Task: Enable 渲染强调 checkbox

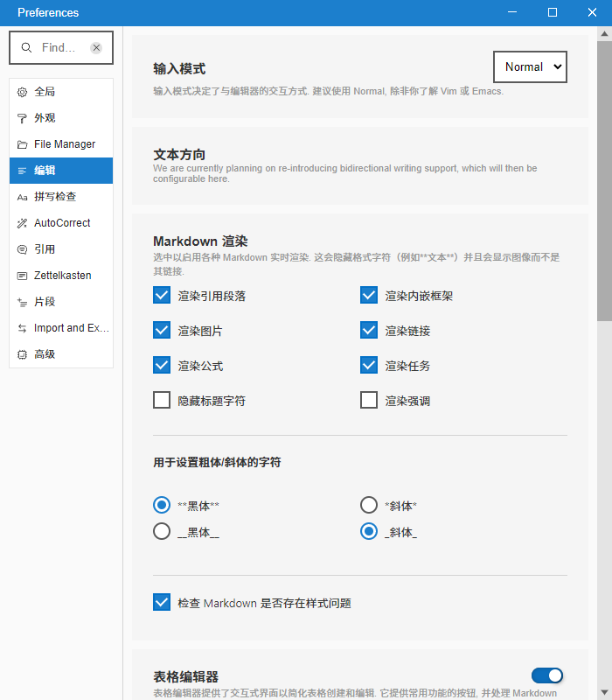Action: point(369,401)
